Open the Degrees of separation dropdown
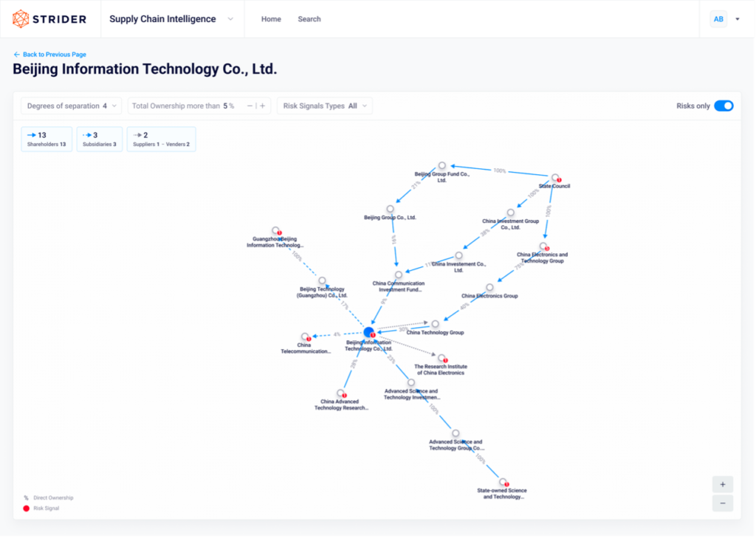Image resolution: width=756 pixels, height=538 pixels. point(70,106)
